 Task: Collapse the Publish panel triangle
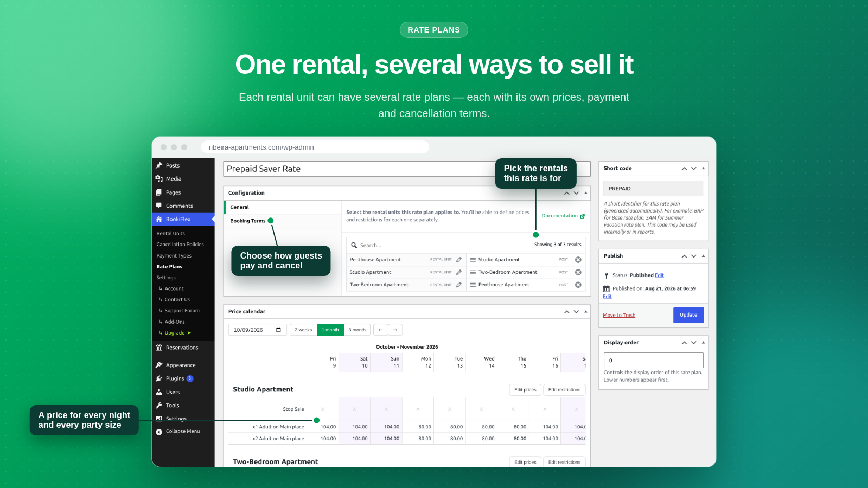coord(703,256)
